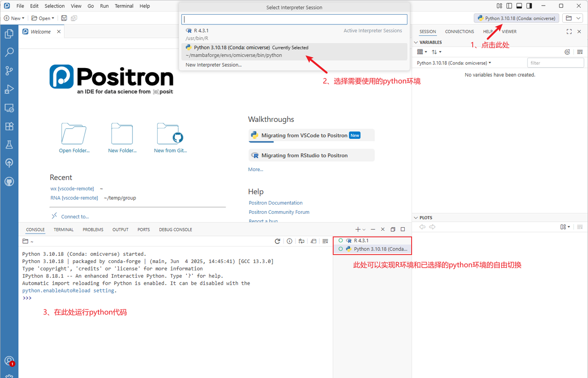Open the Run and Debug sidebar icon

coord(9,89)
